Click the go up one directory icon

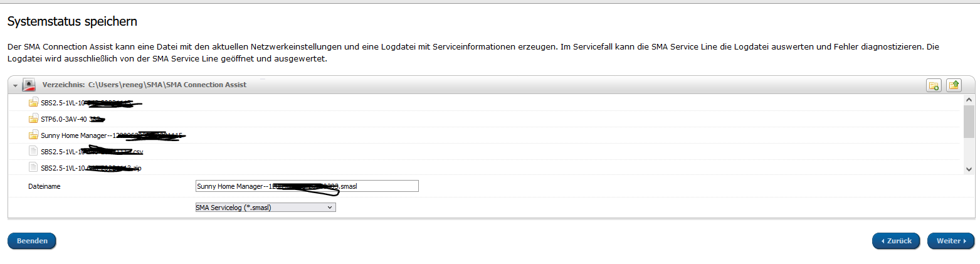(954, 85)
